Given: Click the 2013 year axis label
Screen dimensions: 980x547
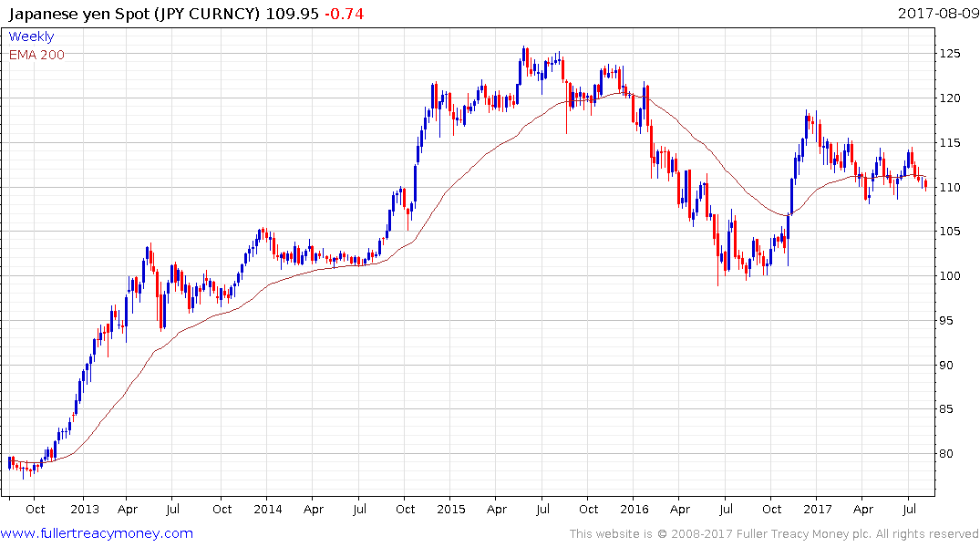Looking at the screenshot, I should point(85,509).
